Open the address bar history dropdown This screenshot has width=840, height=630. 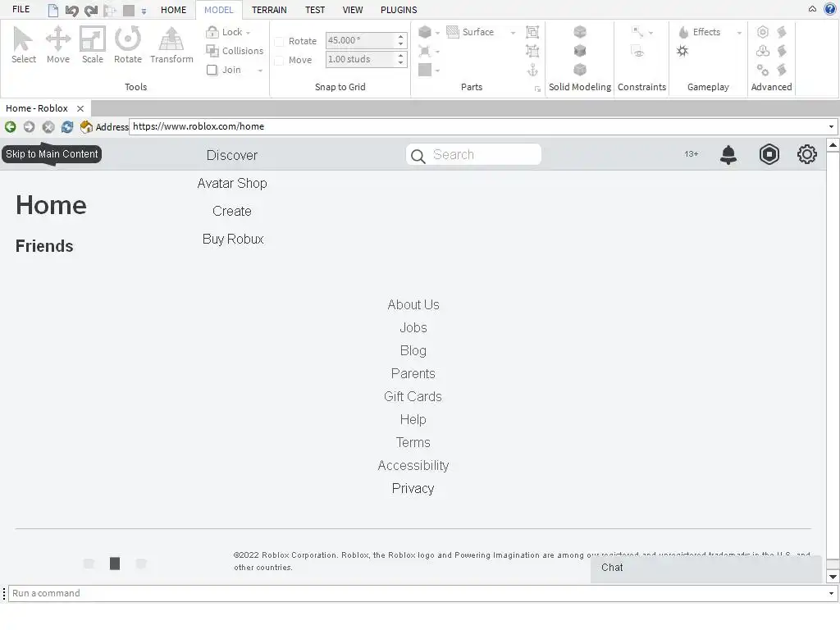832,127
